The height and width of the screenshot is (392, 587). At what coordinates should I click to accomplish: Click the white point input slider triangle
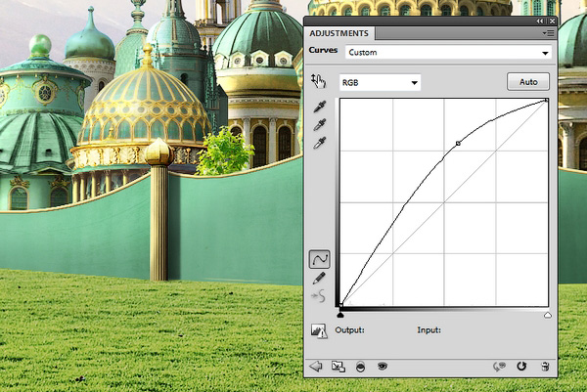(x=548, y=315)
